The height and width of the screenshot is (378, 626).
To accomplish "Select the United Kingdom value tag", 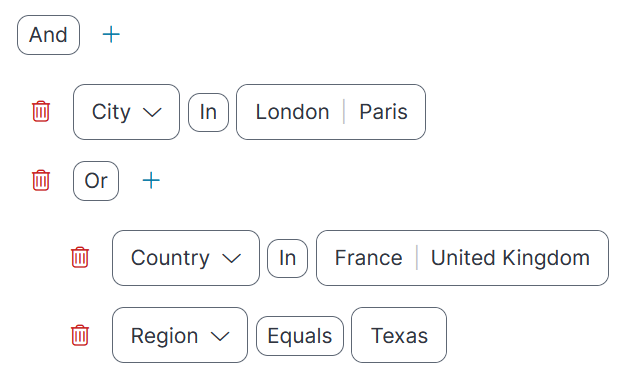I will pos(510,258).
